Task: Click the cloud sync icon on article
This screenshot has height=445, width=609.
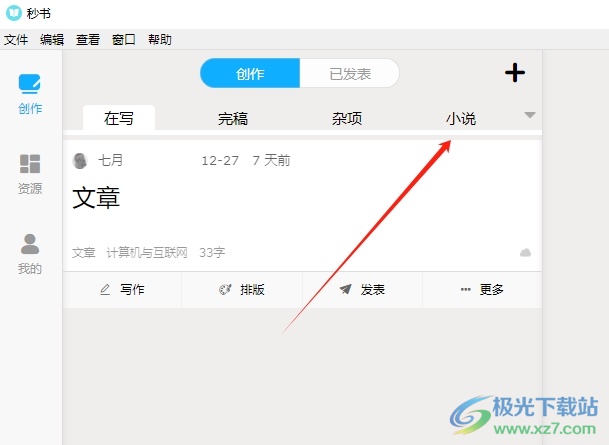Action: coord(525,253)
